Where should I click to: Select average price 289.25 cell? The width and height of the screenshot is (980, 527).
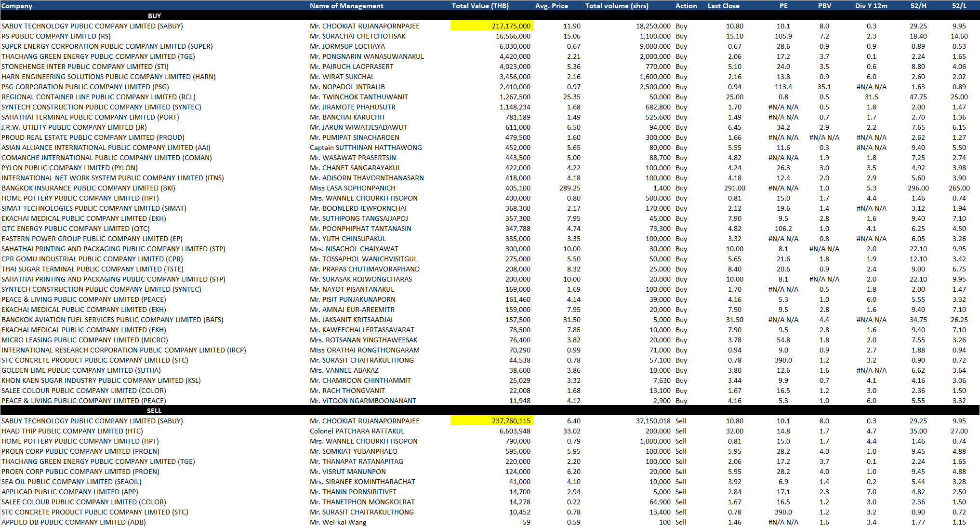(x=569, y=188)
